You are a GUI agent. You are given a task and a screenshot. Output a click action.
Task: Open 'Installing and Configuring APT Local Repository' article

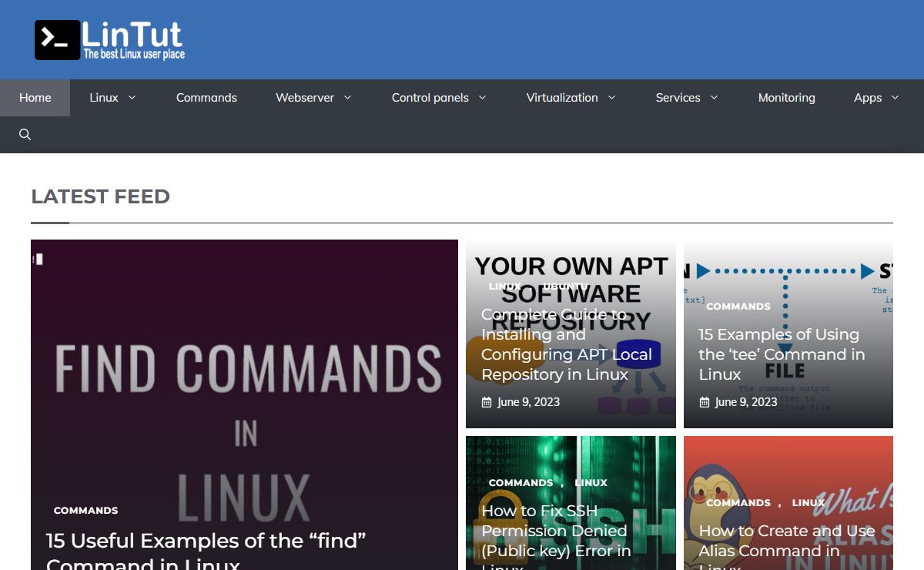pos(567,344)
